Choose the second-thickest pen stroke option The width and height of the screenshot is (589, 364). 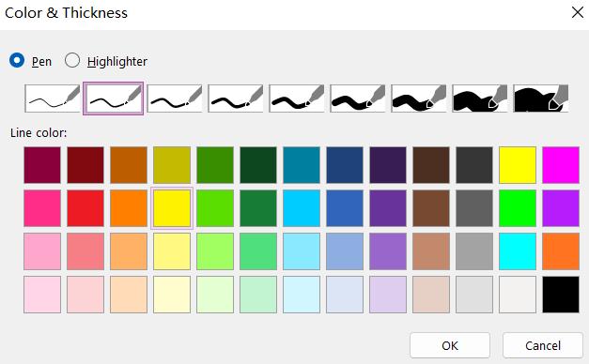pyautogui.click(x=480, y=99)
